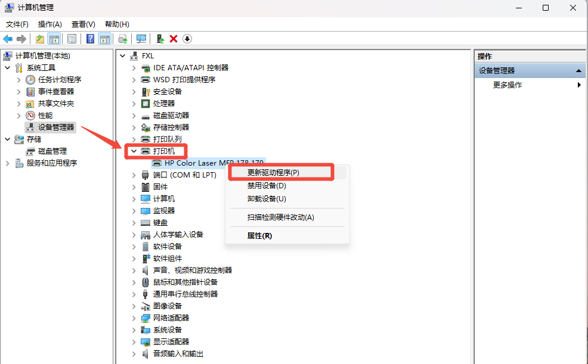The height and width of the screenshot is (364, 588).
Task: Expand 任务计划程序 in the left tree
Action: point(18,80)
